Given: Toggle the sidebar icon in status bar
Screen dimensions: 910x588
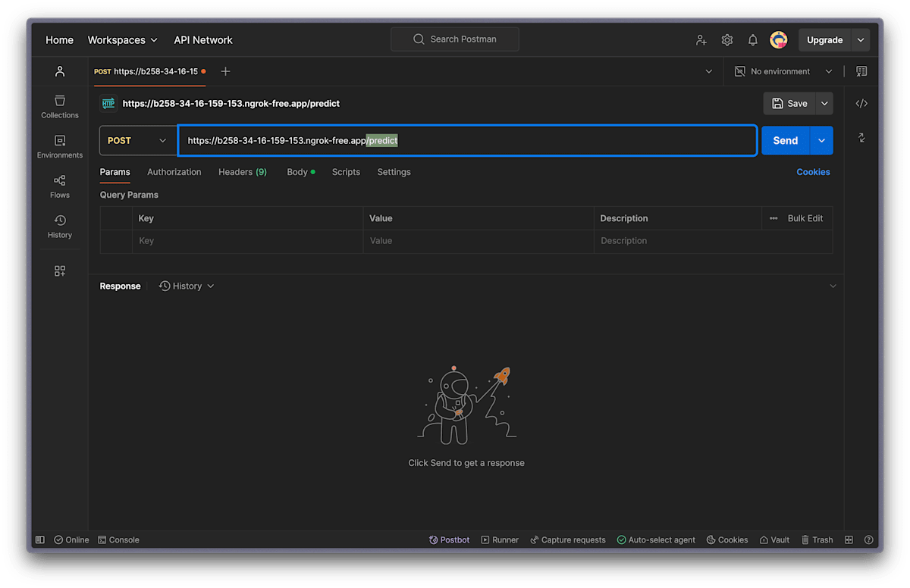Looking at the screenshot, I should point(40,540).
